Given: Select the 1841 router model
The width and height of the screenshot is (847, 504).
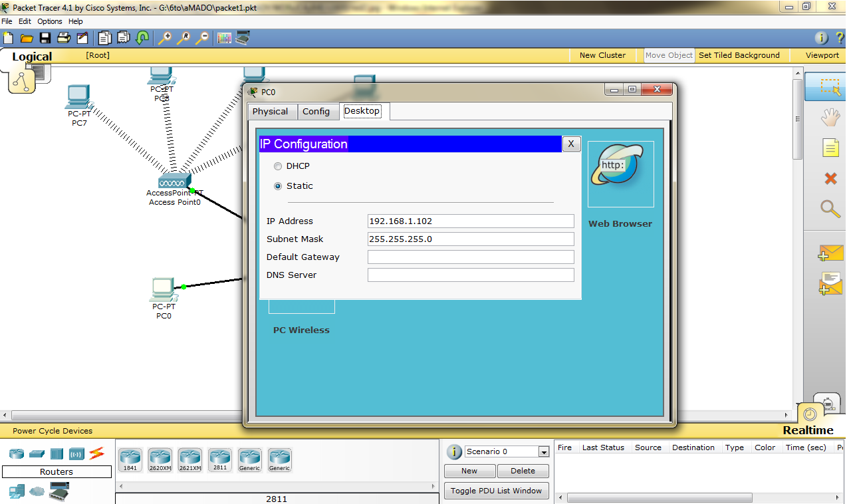Looking at the screenshot, I should coord(130,459).
